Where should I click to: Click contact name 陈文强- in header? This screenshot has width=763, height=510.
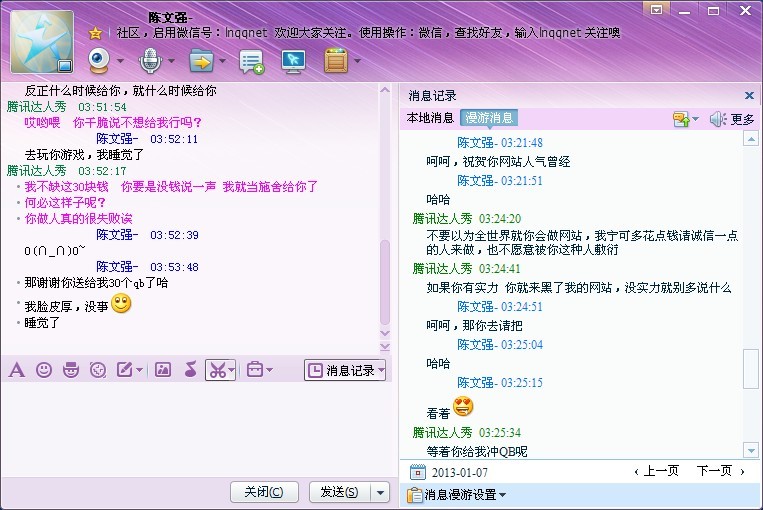click(170, 18)
